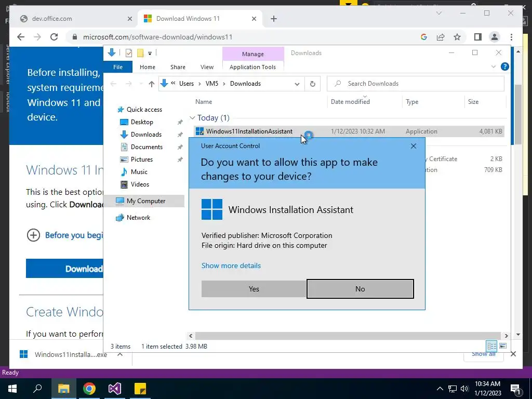Open the Application Tools tab

(x=253, y=67)
